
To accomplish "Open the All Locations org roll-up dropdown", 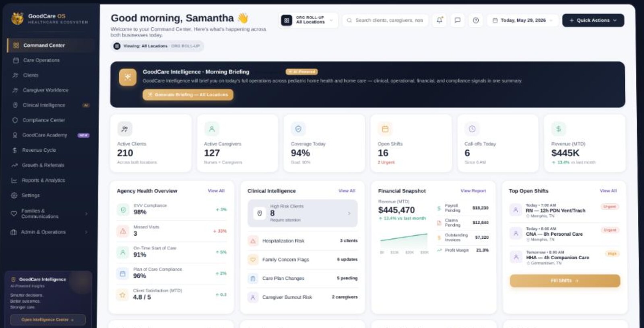I will tap(309, 20).
